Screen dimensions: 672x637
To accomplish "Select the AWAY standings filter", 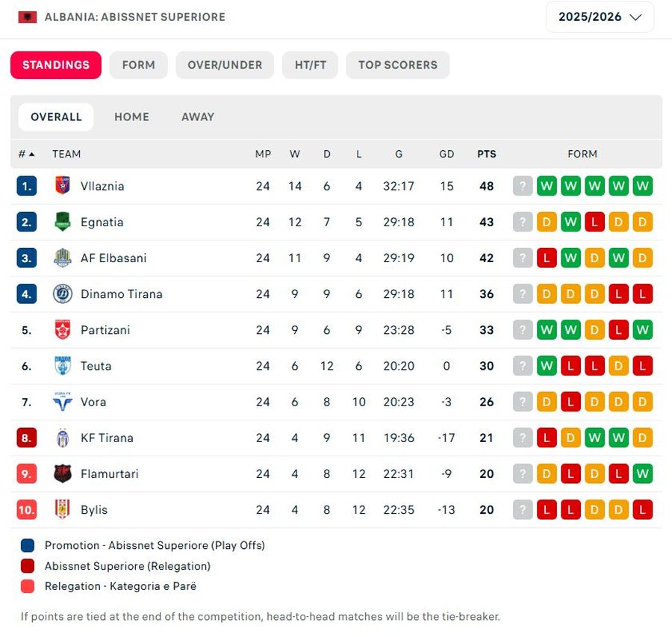I will pyautogui.click(x=198, y=116).
